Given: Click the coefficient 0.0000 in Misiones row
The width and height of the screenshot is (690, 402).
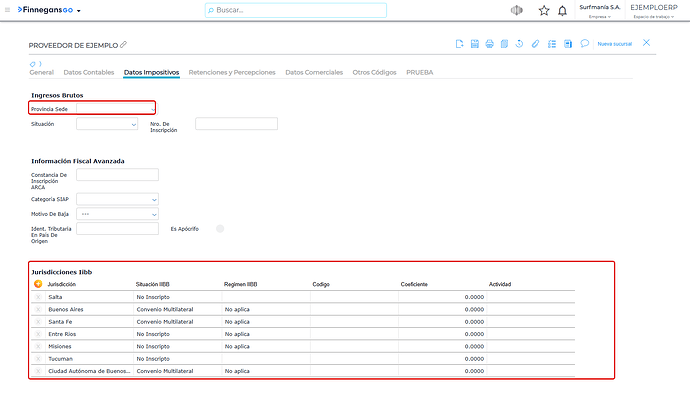Looking at the screenshot, I should point(474,347).
